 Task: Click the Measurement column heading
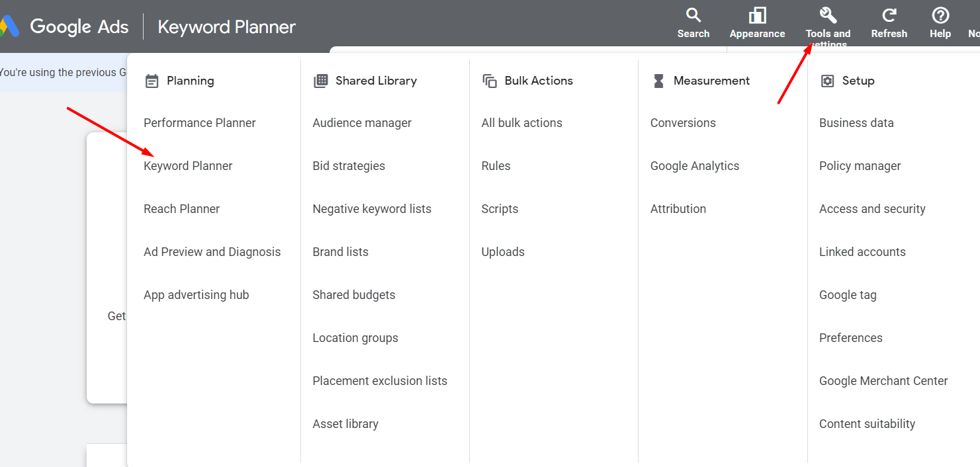(711, 81)
